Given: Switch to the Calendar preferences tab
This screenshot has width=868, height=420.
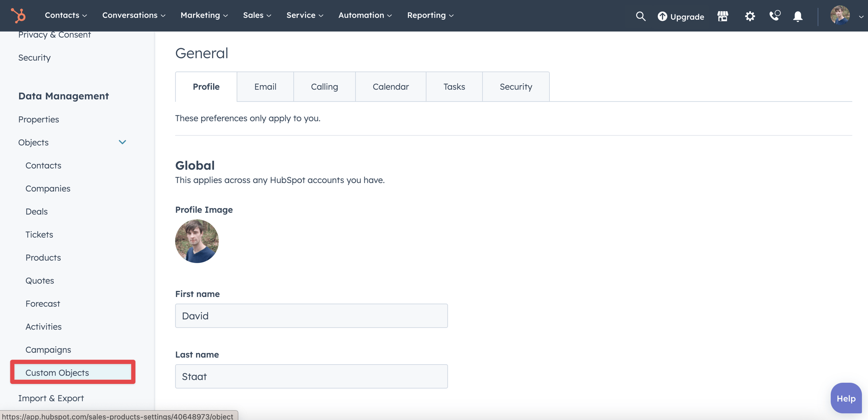Looking at the screenshot, I should tap(391, 86).
